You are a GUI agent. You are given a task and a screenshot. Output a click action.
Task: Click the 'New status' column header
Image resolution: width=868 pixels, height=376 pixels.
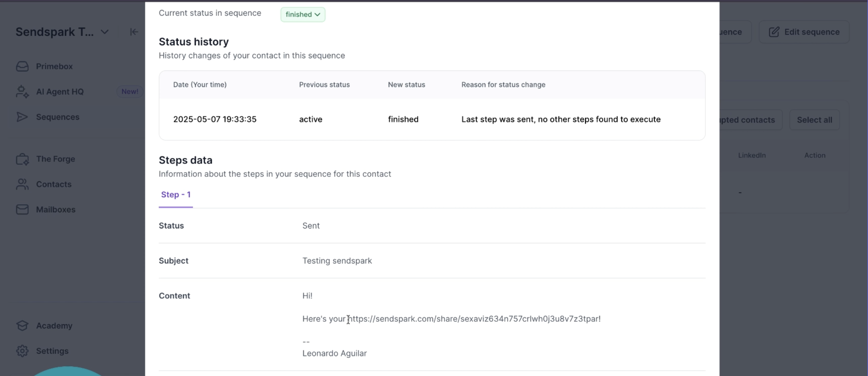[406, 85]
